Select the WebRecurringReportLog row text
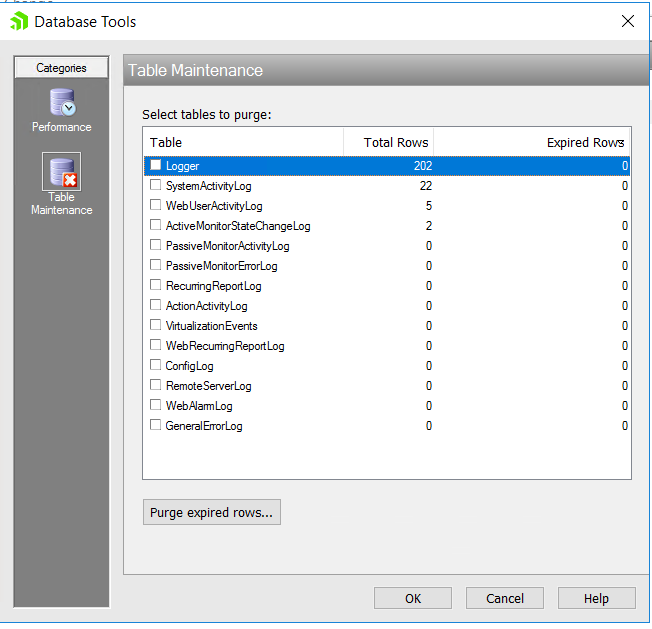652x629 pixels. (x=225, y=345)
